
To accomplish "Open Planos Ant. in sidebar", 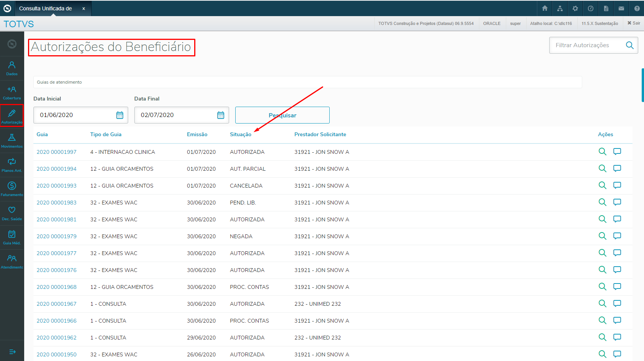I will [x=12, y=165].
